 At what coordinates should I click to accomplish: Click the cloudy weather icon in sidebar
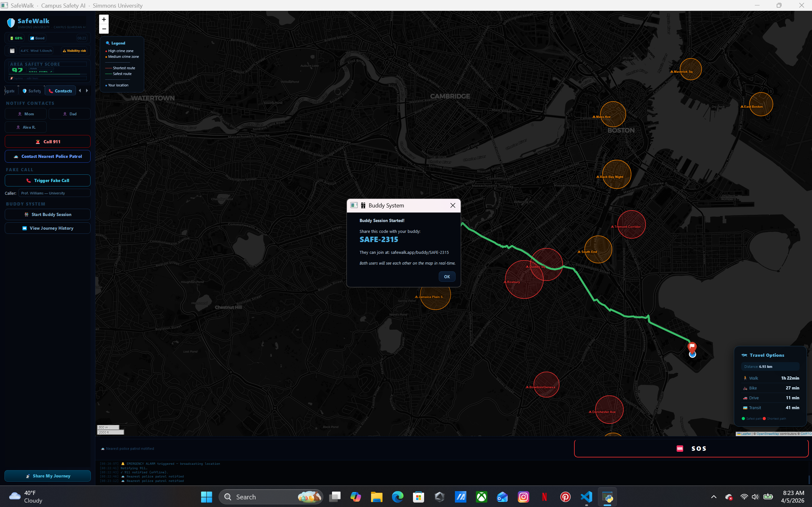(x=12, y=51)
